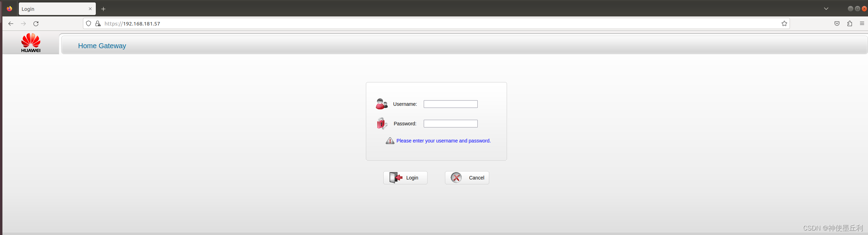The height and width of the screenshot is (235, 868).
Task: Click the shield tracking protection icon
Action: click(x=89, y=23)
